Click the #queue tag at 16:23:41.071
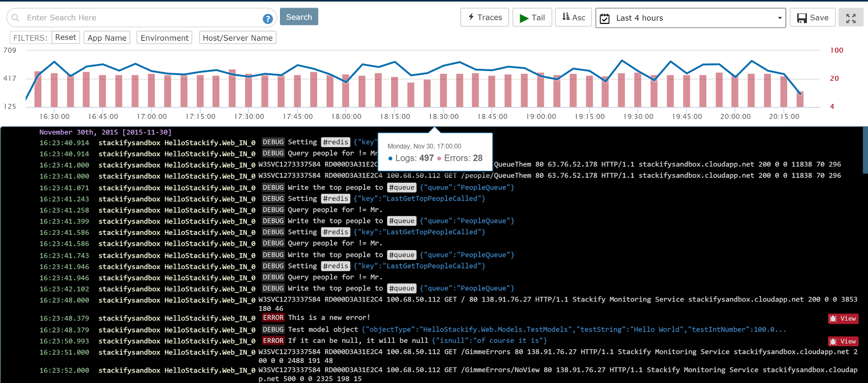This screenshot has height=383, width=868. (x=402, y=188)
